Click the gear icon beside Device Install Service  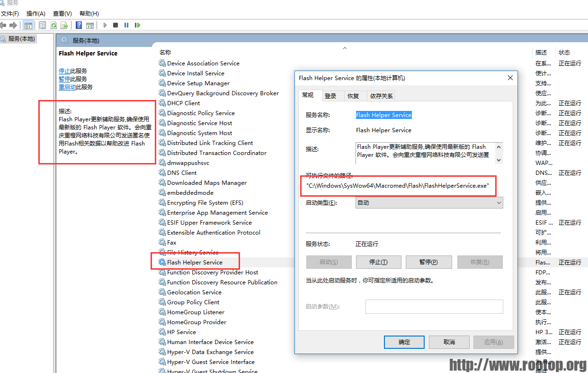[162, 73]
